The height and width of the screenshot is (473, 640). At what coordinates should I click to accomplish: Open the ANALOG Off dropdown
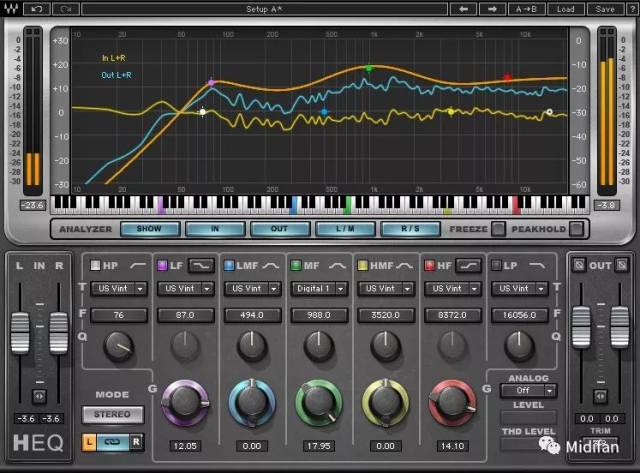click(529, 391)
